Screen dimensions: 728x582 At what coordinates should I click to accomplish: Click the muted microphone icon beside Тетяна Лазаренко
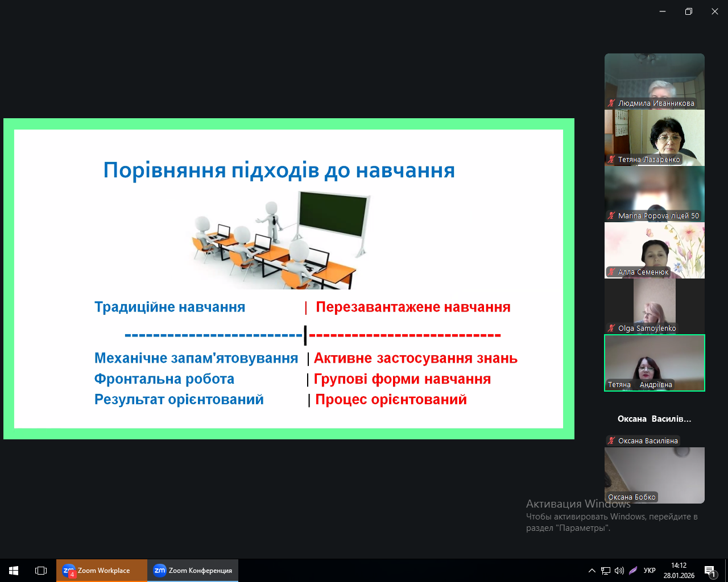611,160
